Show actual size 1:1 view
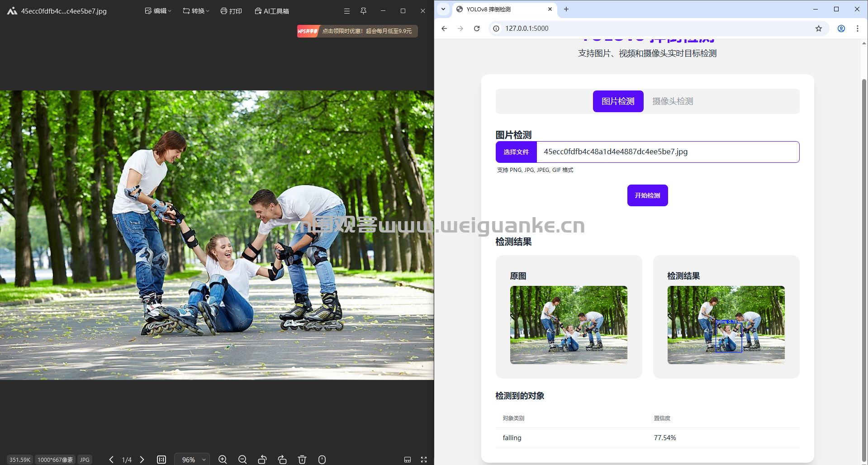The height and width of the screenshot is (465, 868). click(161, 460)
